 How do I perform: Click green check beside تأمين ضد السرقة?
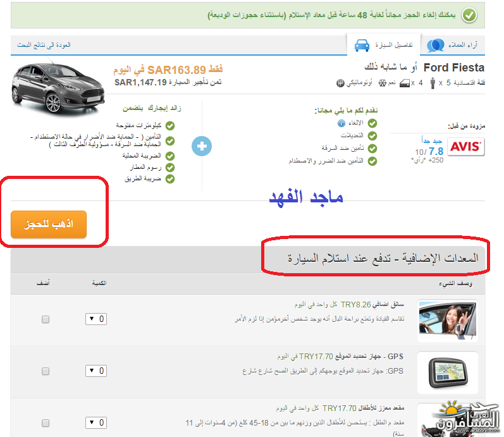coord(372,149)
